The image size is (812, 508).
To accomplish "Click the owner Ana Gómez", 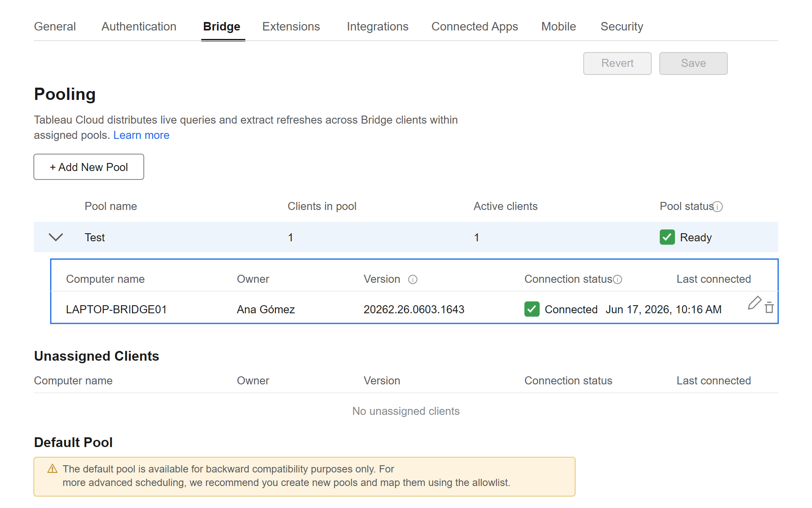I will coord(266,309).
